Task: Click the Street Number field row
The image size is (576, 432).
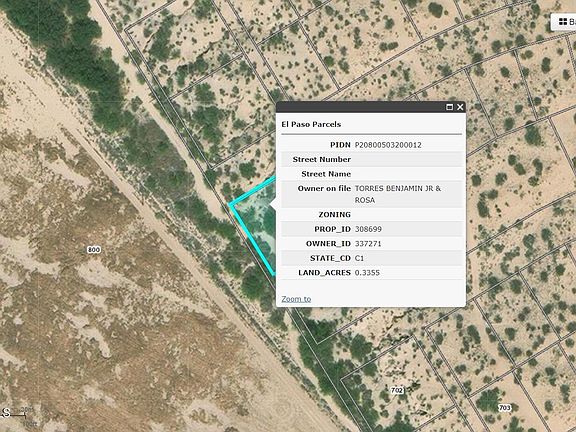Action: 372,159
